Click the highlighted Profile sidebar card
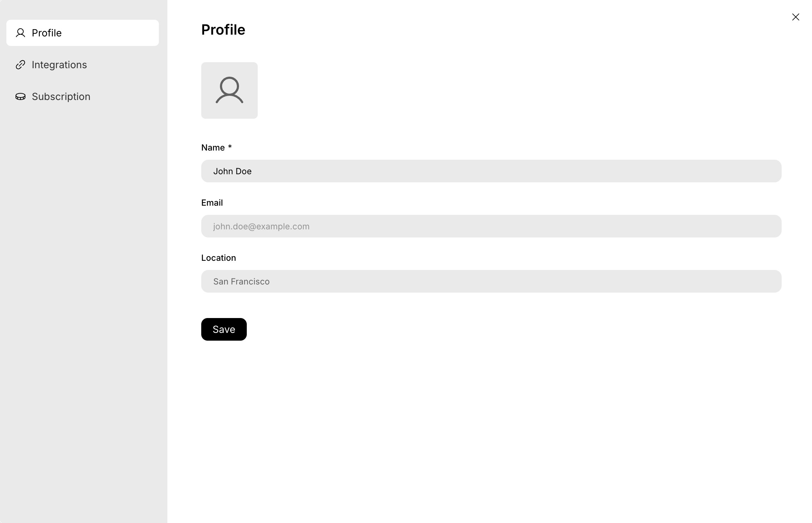This screenshot has height=523, width=812. pos(82,33)
